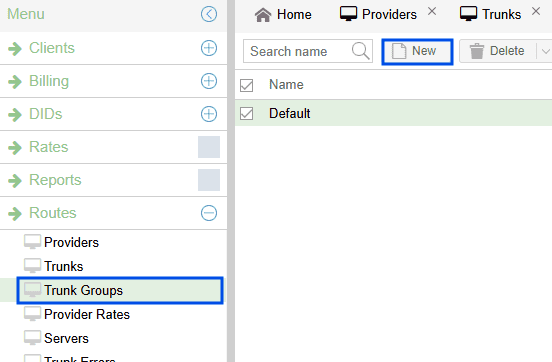Collapse the Menu sidebar with the arrow icon
This screenshot has width=552, height=362.
[209, 14]
